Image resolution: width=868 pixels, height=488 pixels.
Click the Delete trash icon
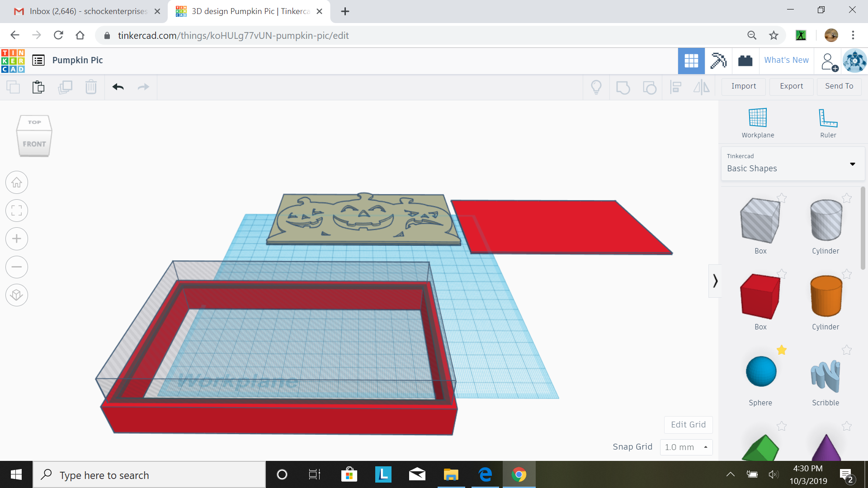pyautogui.click(x=91, y=87)
